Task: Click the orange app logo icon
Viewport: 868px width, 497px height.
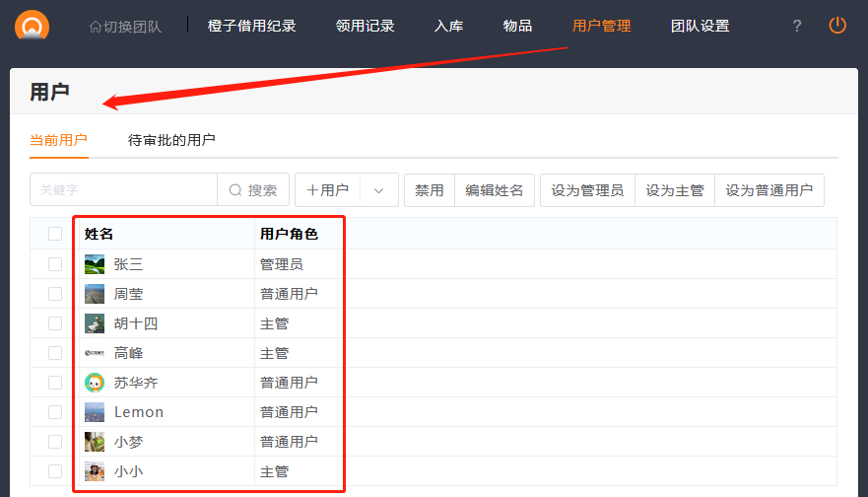Action: click(32, 24)
